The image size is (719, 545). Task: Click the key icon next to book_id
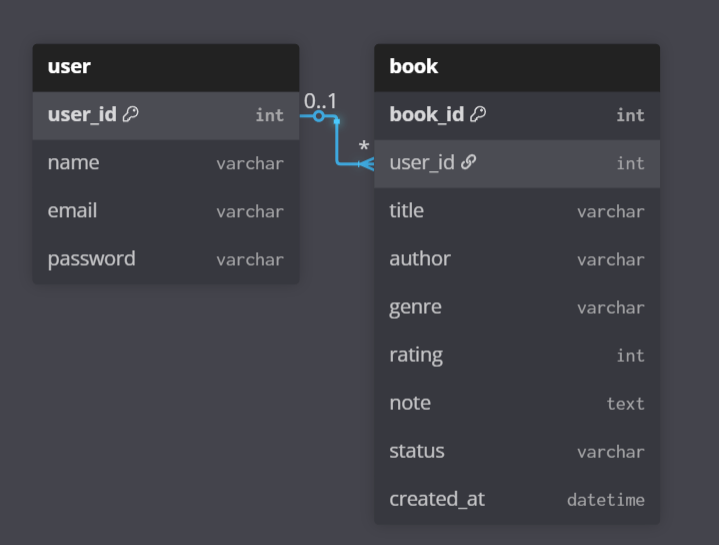pos(478,114)
